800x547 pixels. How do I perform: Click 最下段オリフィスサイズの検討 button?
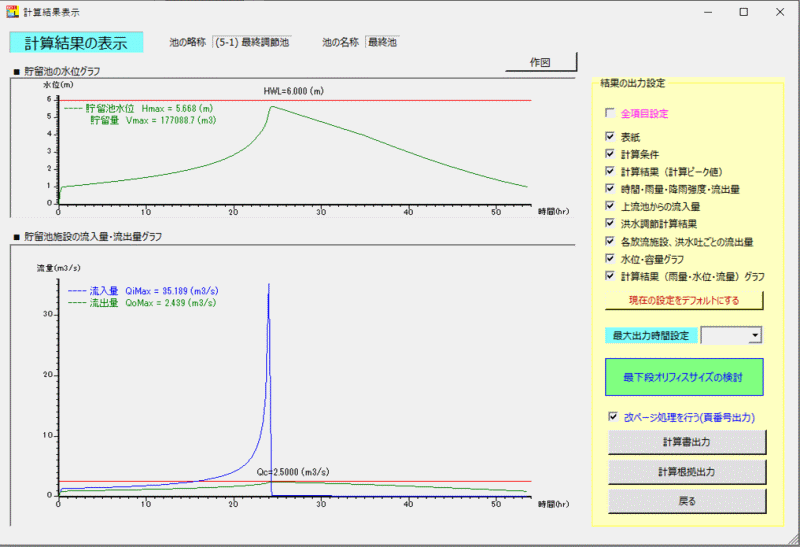click(684, 377)
